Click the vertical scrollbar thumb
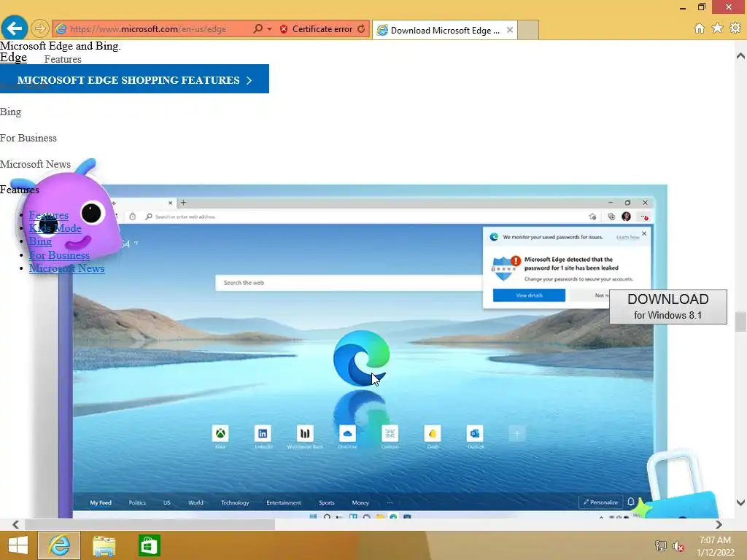The width and height of the screenshot is (747, 560). (740, 322)
